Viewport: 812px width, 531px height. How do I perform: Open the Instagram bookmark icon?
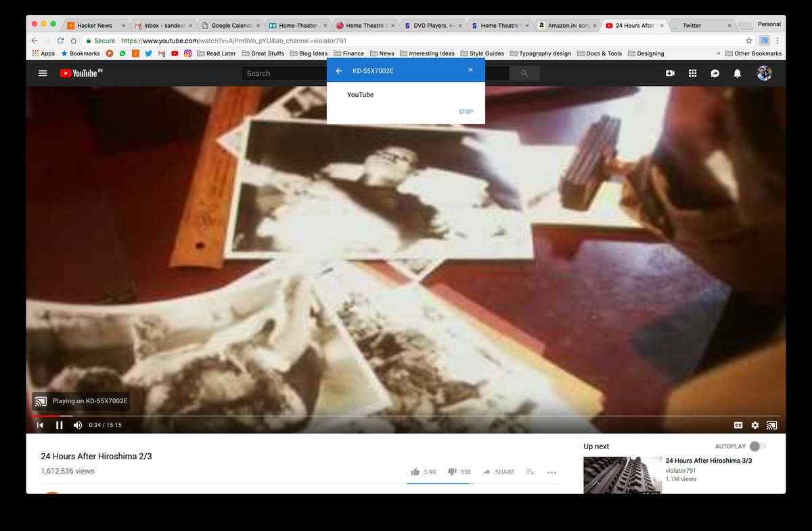pos(187,53)
